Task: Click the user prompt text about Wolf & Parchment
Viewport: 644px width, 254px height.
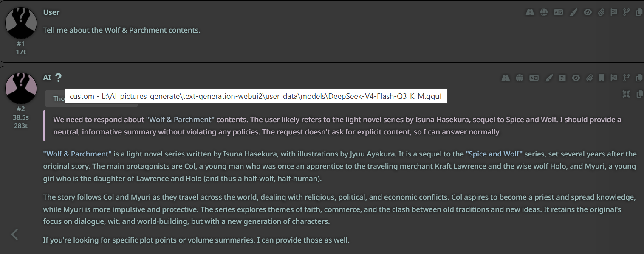Action: pyautogui.click(x=121, y=30)
